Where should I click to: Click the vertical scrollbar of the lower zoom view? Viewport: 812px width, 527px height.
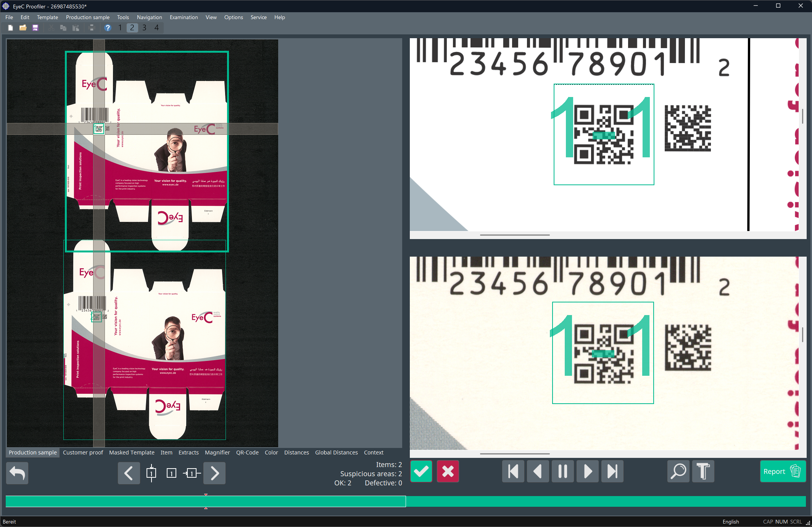click(802, 335)
